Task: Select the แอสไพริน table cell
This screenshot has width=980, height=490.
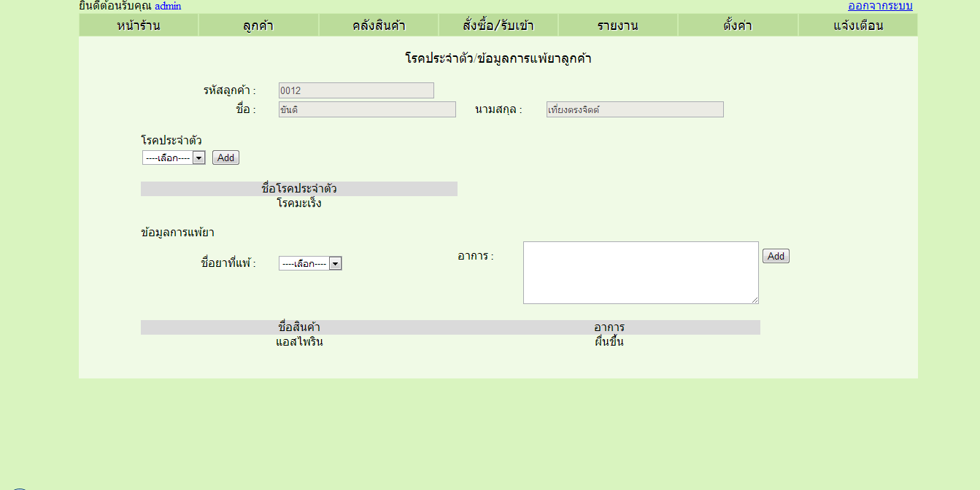Action: pos(299,342)
